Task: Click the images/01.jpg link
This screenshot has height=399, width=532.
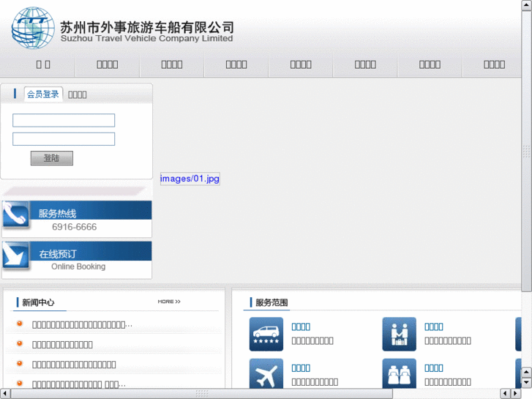Action: click(x=190, y=179)
